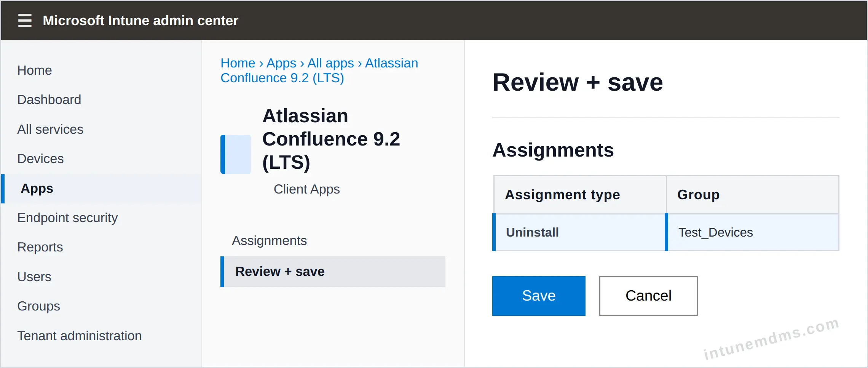Click the Cancel button
Screen dimensions: 868x368
tap(648, 296)
